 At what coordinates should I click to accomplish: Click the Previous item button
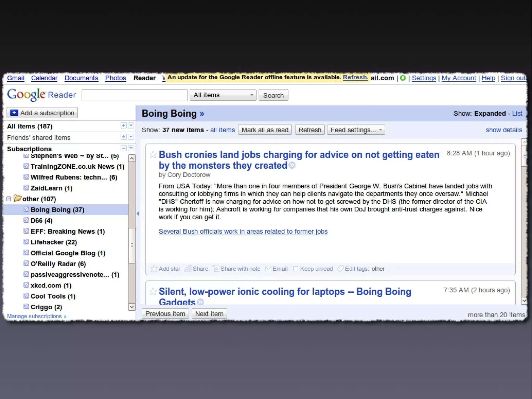pyautogui.click(x=165, y=314)
